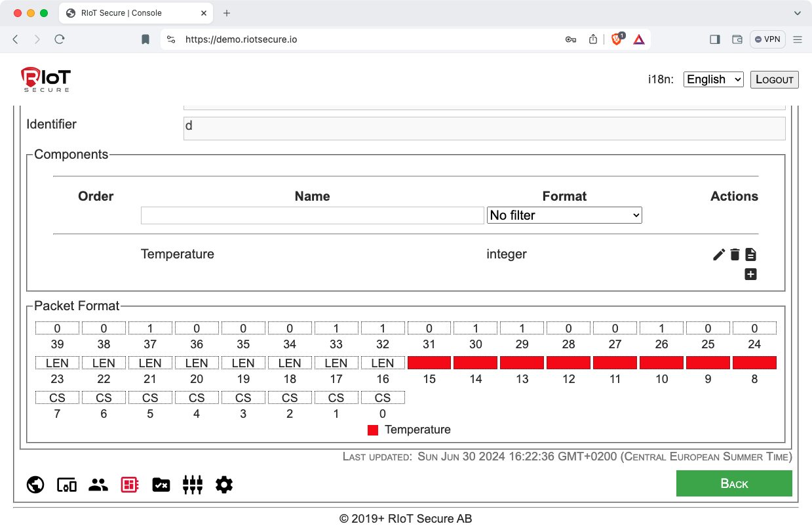Open the folder with check and cross icon
The height and width of the screenshot is (526, 812).
pyautogui.click(x=161, y=485)
